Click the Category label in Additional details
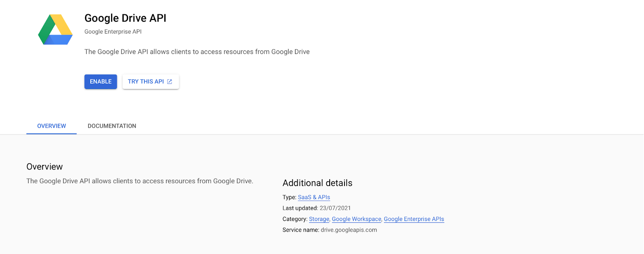The image size is (644, 254). coord(295,219)
